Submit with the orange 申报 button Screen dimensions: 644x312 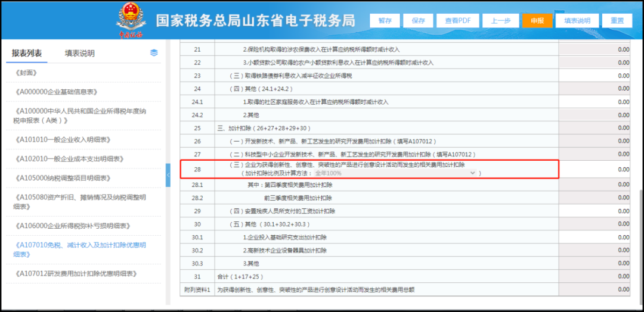point(537,20)
